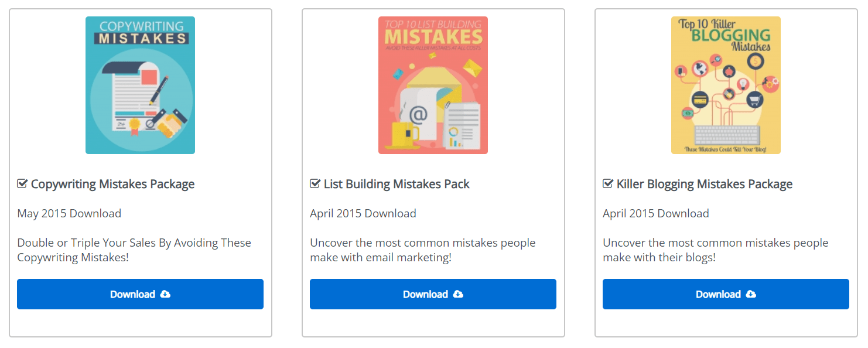Click the checkmark icon beside Copywriting Mistakes Package
This screenshot has width=868, height=348.
(22, 184)
